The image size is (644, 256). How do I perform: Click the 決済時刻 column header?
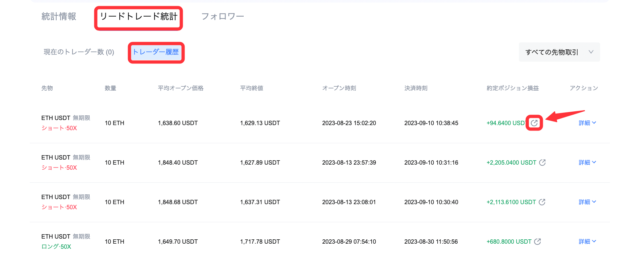coord(416,88)
